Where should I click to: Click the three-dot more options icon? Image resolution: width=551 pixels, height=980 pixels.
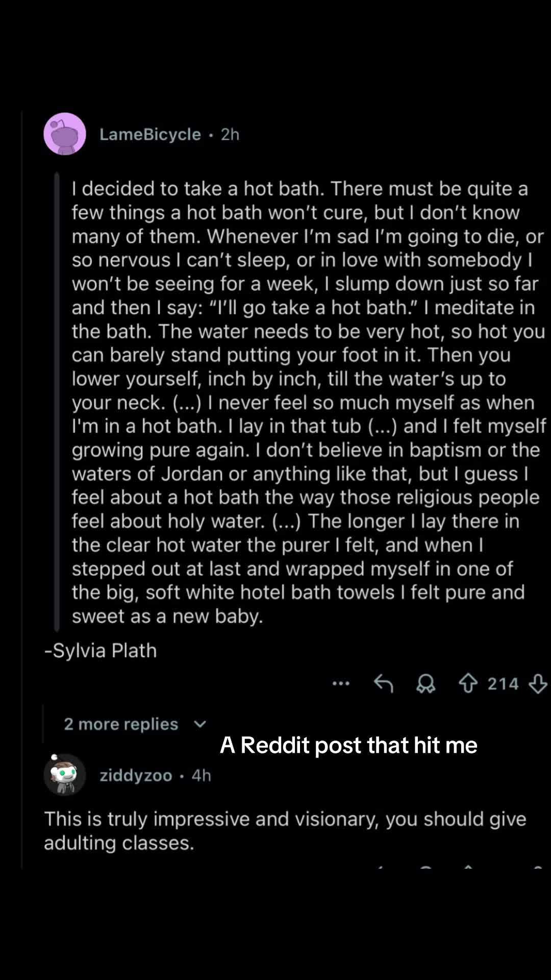(x=341, y=683)
